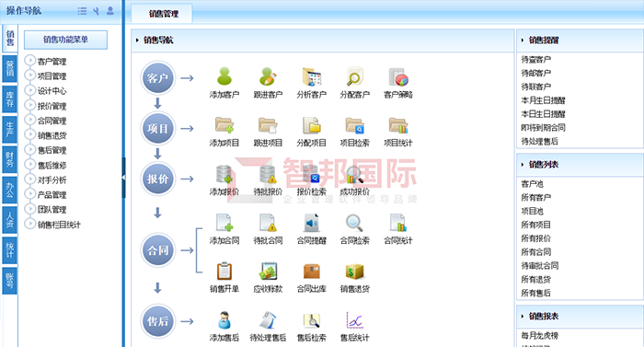Click the 项目统计 icon
The image size is (644, 347).
398,125
